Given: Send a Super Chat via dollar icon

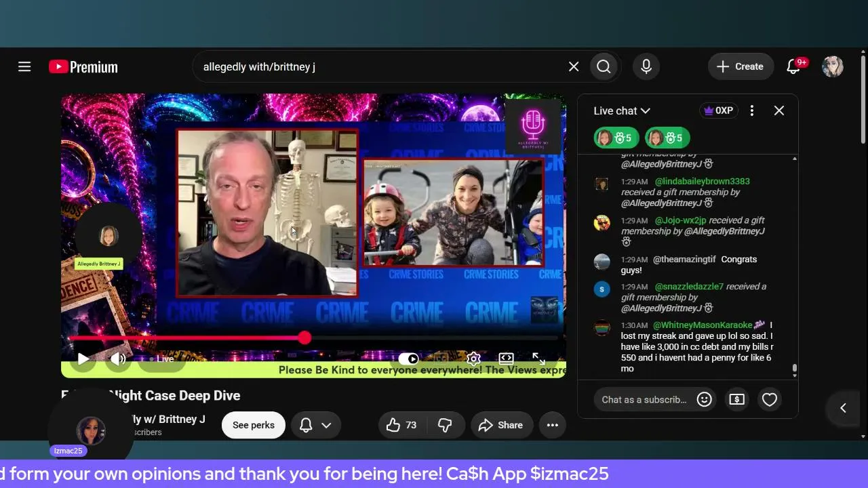Looking at the screenshot, I should [x=737, y=400].
